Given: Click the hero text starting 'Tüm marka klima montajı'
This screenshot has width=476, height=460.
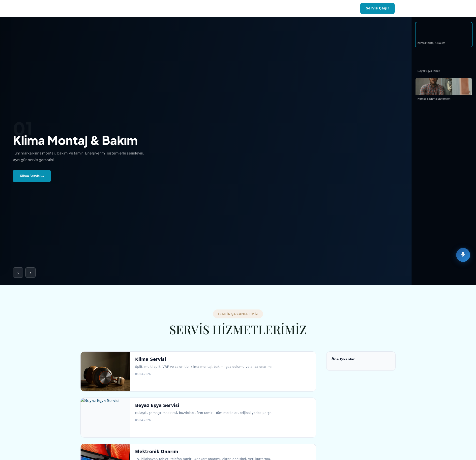Looking at the screenshot, I should (78, 156).
